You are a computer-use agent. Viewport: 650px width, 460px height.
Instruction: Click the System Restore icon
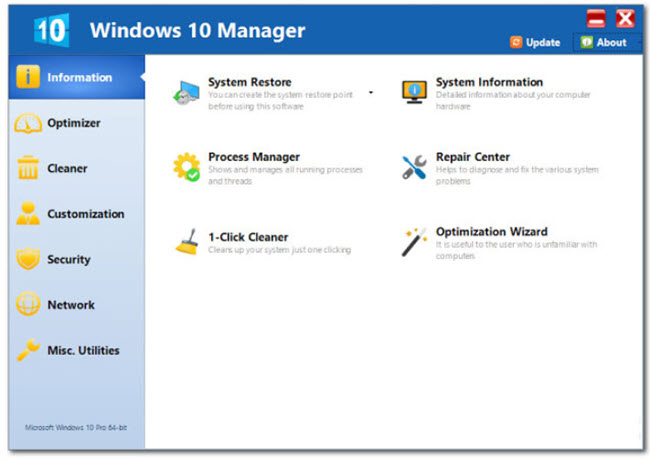[185, 91]
